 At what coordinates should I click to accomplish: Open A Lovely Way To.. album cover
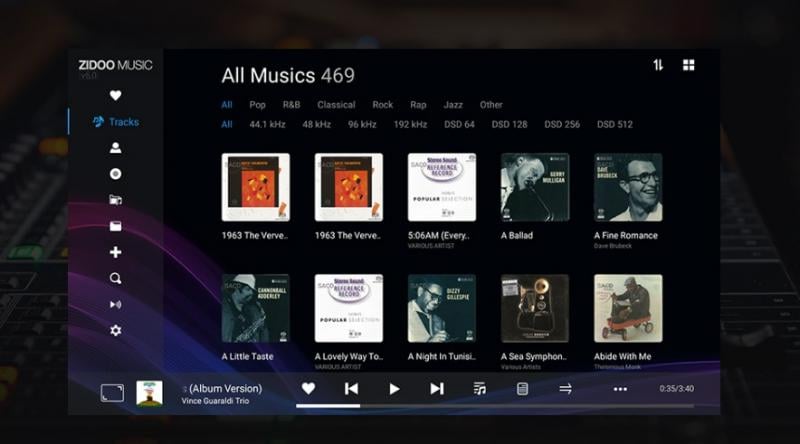click(348, 308)
